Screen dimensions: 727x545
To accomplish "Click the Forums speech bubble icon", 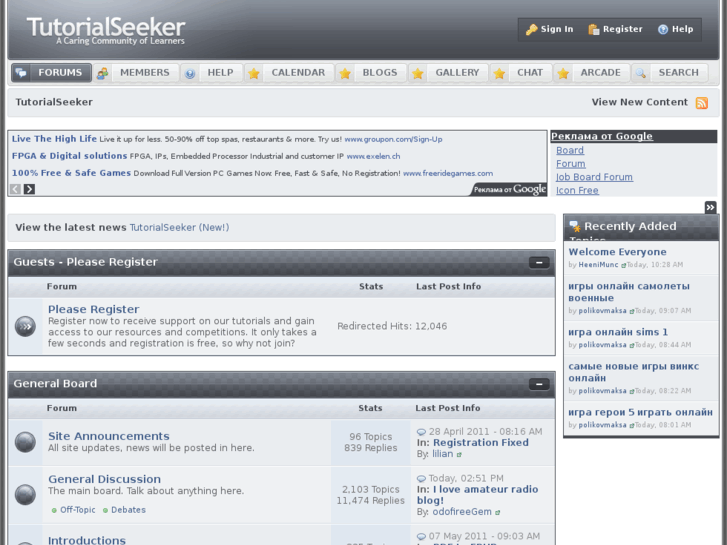I will (x=21, y=73).
